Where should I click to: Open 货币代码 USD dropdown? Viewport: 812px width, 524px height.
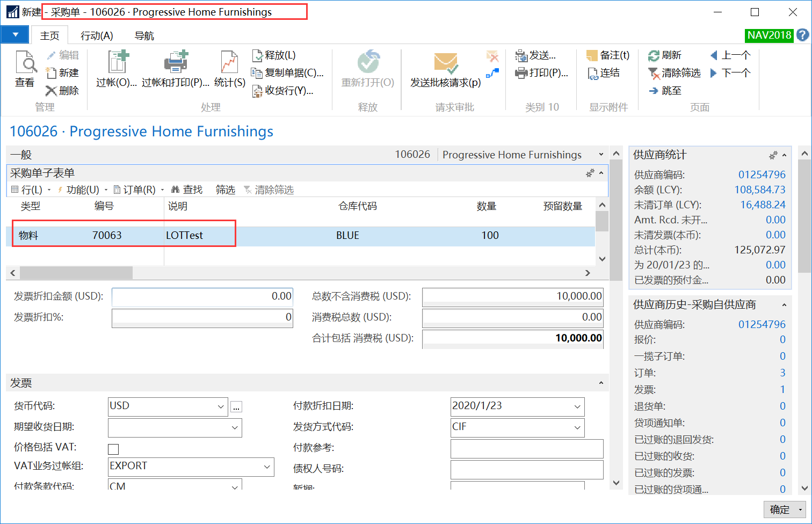coord(221,406)
